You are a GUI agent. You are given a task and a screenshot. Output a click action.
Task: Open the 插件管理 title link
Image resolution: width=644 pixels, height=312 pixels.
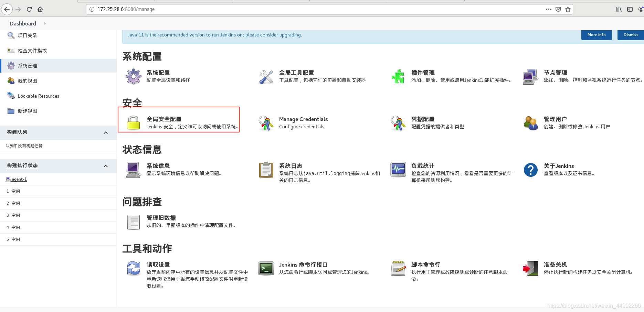[x=423, y=73]
